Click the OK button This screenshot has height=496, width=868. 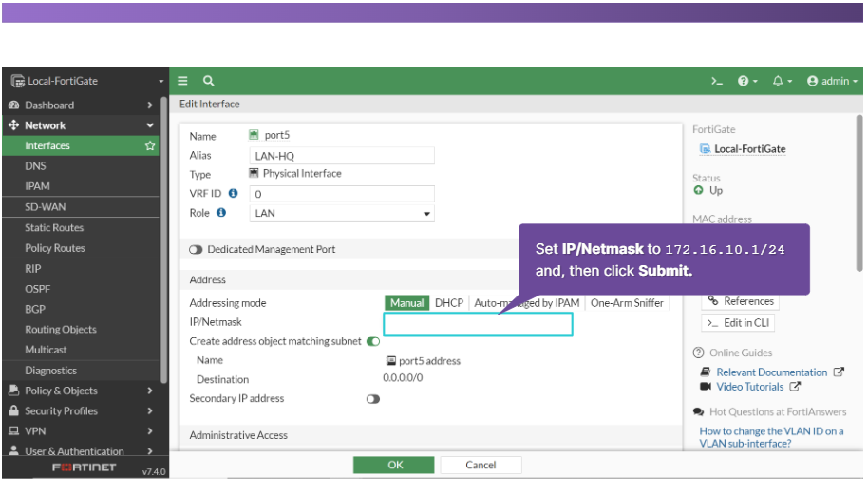(x=393, y=465)
